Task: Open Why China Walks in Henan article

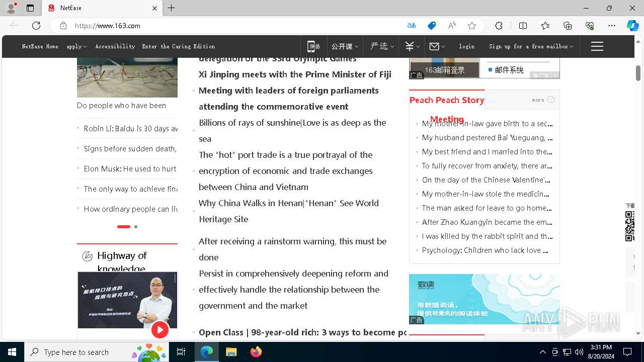Action: pos(289,211)
